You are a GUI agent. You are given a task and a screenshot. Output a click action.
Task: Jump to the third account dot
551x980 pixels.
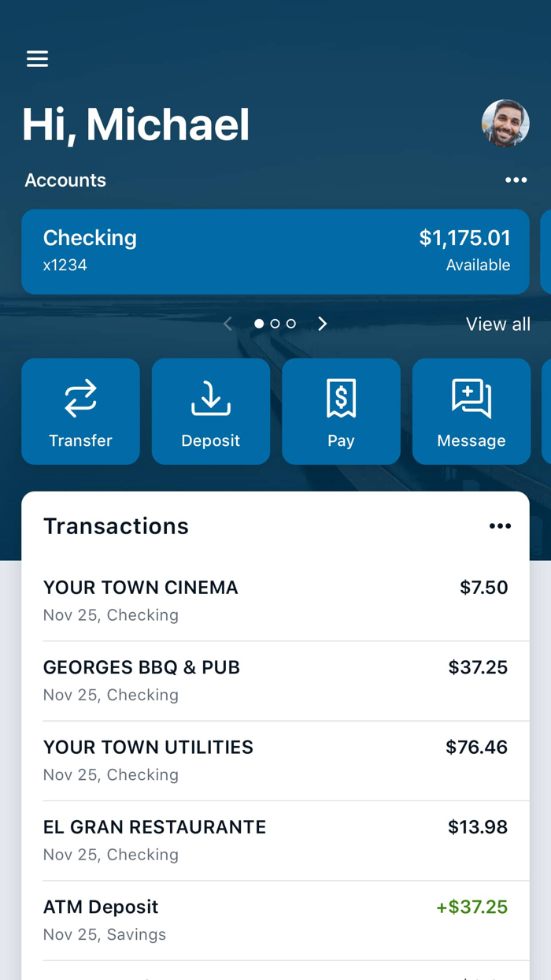(x=290, y=323)
